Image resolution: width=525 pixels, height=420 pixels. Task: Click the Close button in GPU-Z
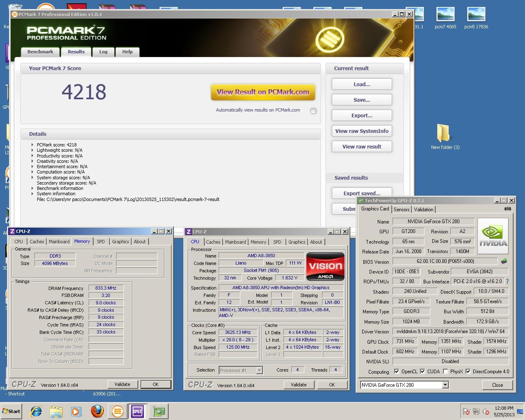coord(498,385)
